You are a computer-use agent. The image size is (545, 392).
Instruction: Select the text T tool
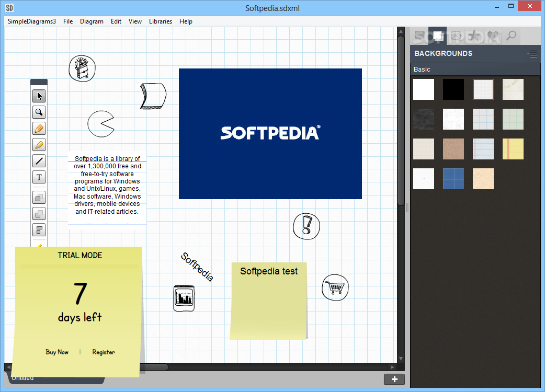pos(39,177)
